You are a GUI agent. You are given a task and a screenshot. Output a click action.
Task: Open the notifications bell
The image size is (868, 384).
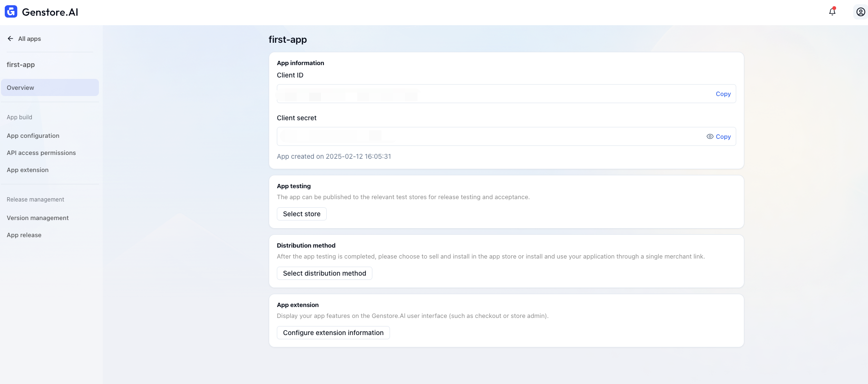click(832, 11)
